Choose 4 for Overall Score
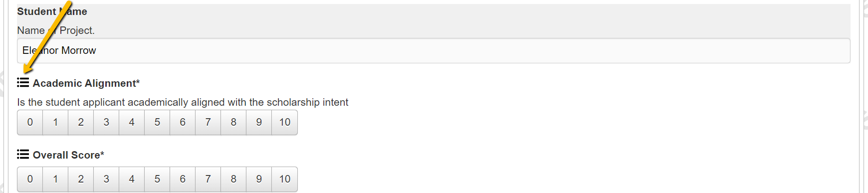Screen dimensions: 868x193 pyautogui.click(x=132, y=180)
